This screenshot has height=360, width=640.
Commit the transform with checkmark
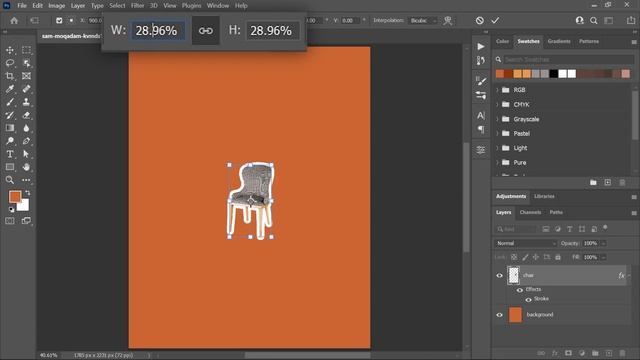click(495, 20)
